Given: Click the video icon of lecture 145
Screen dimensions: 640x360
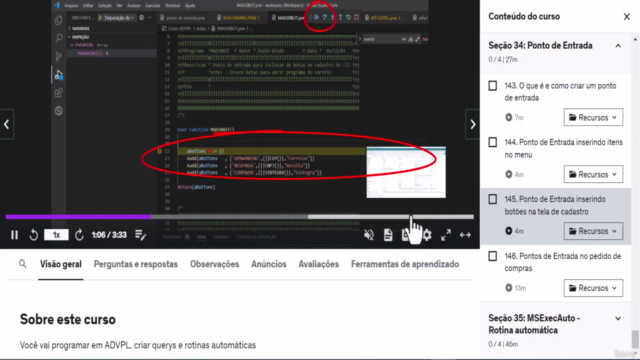Looking at the screenshot, I should point(509,231).
